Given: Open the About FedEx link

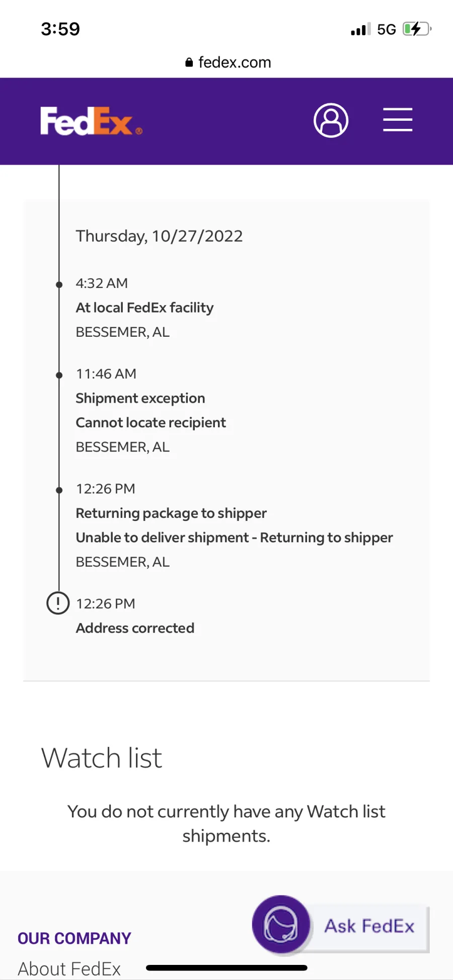Looking at the screenshot, I should coord(69,968).
